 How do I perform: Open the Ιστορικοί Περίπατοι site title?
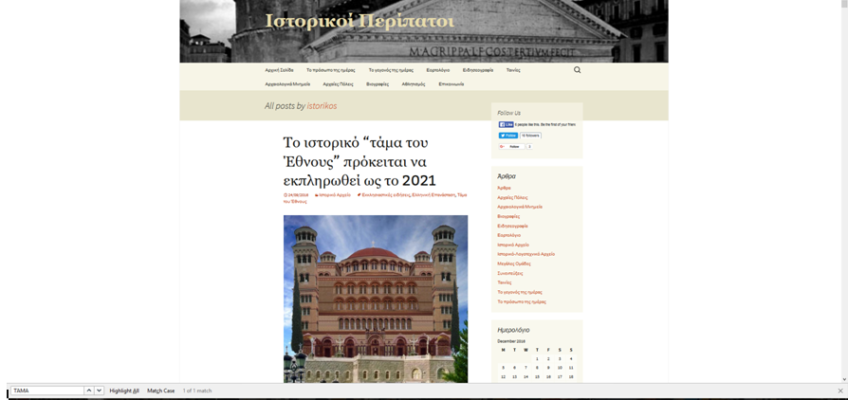346,20
